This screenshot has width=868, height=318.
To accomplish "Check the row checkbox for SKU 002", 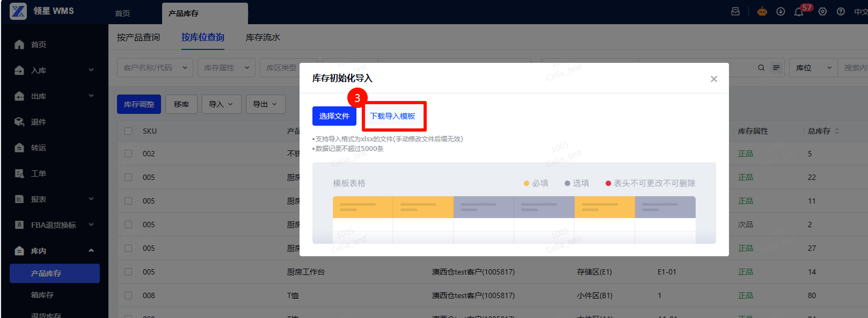I will (128, 154).
